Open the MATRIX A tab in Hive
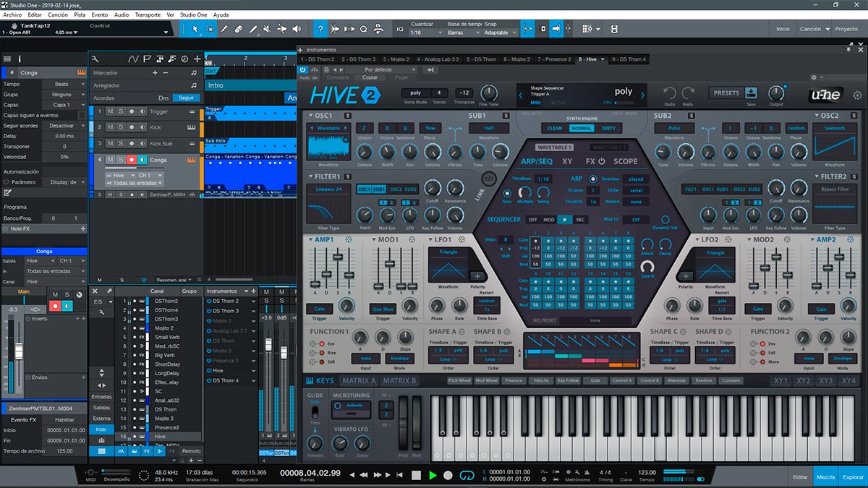 click(358, 380)
